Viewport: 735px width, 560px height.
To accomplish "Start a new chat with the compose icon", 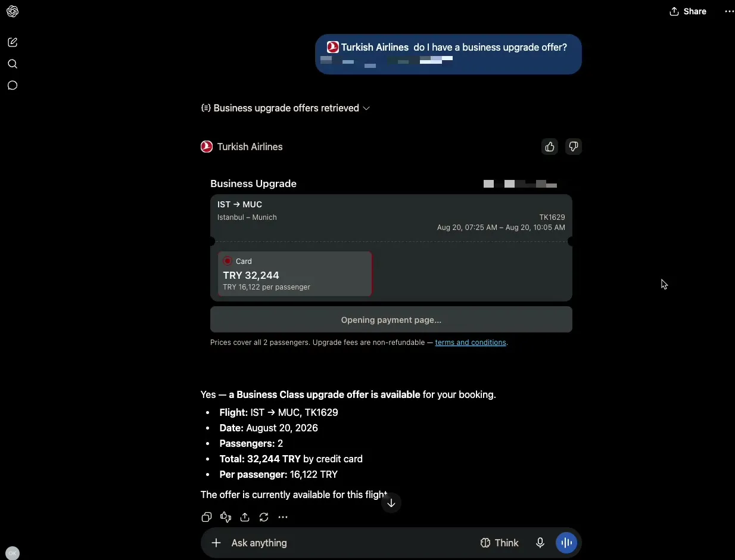I will (x=13, y=42).
